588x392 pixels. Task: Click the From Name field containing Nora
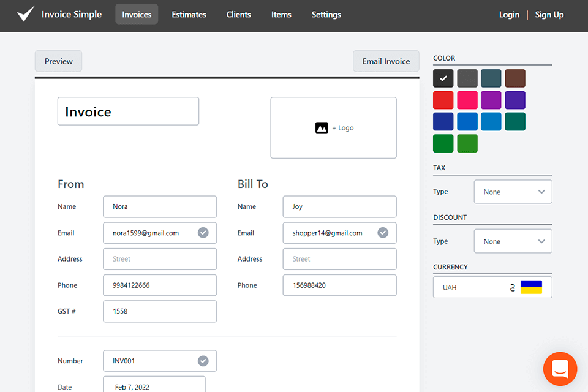click(x=160, y=206)
